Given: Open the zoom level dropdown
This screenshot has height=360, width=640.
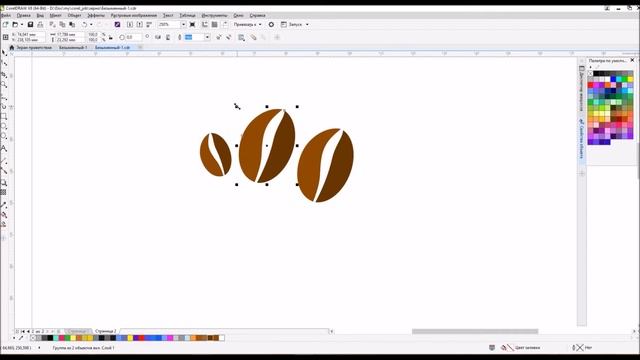Looking at the screenshot, I should [x=183, y=24].
